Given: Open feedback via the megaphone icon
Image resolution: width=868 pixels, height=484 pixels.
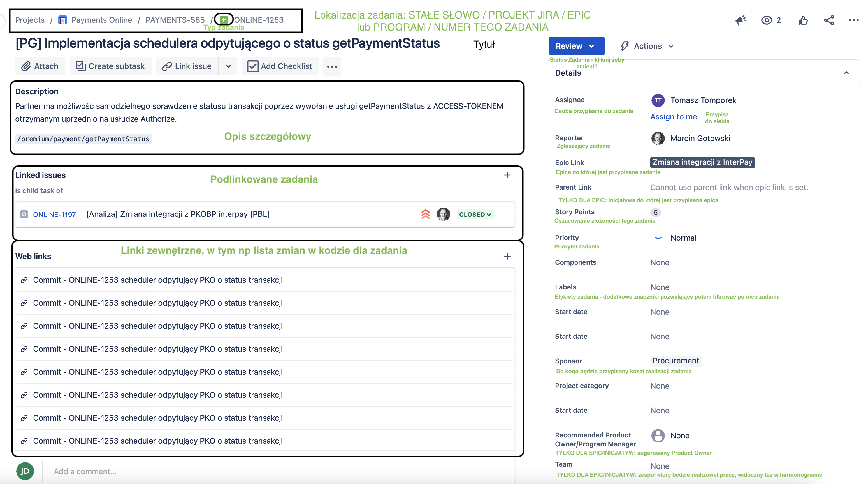Looking at the screenshot, I should click(x=740, y=20).
